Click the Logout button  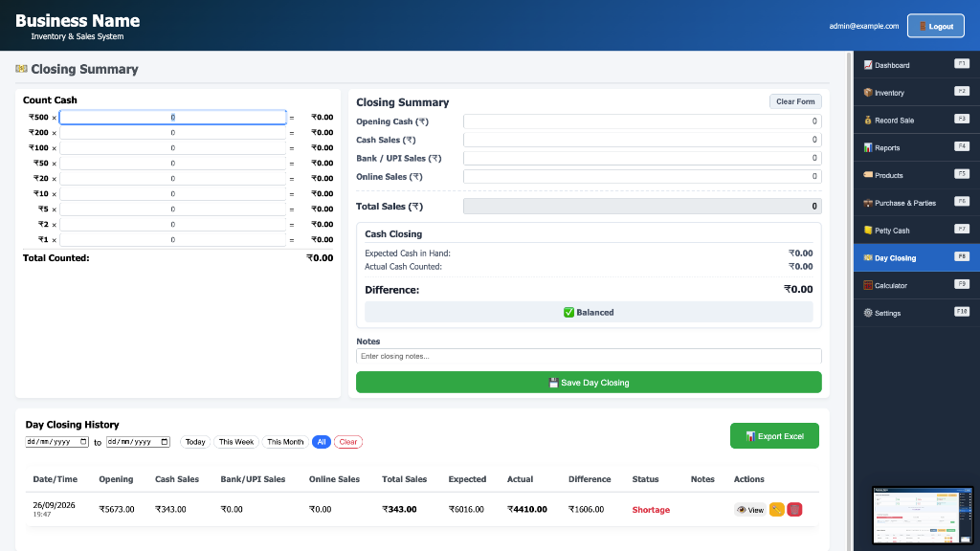tap(936, 26)
